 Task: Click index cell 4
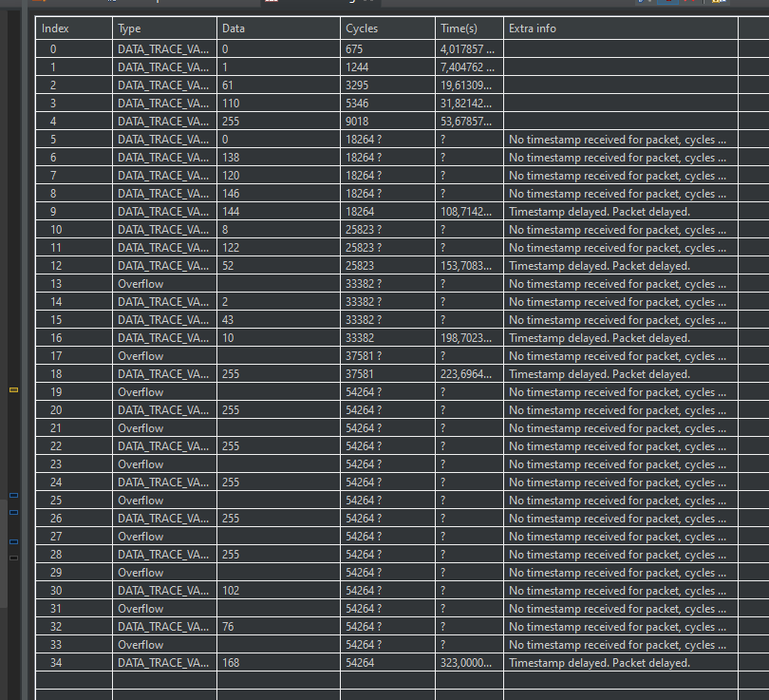74,122
